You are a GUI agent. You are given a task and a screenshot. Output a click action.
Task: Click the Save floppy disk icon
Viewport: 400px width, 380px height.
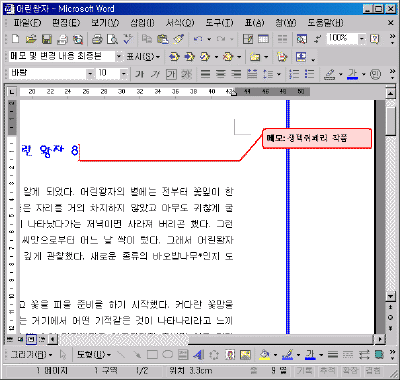[46, 39]
